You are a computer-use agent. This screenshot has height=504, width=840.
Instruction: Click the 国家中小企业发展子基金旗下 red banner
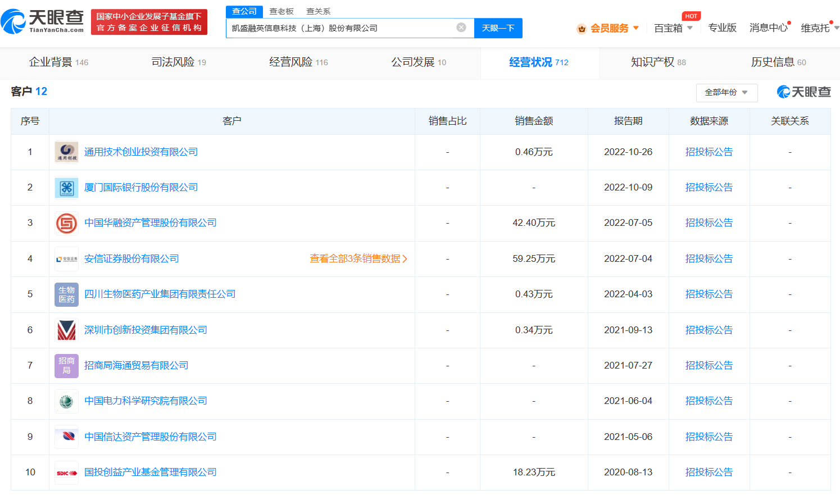pyautogui.click(x=149, y=22)
